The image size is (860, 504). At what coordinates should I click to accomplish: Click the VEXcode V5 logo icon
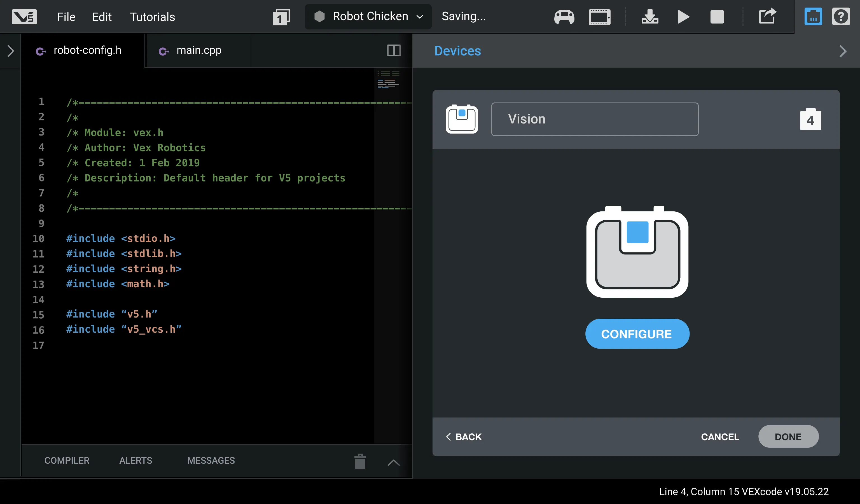tap(24, 16)
